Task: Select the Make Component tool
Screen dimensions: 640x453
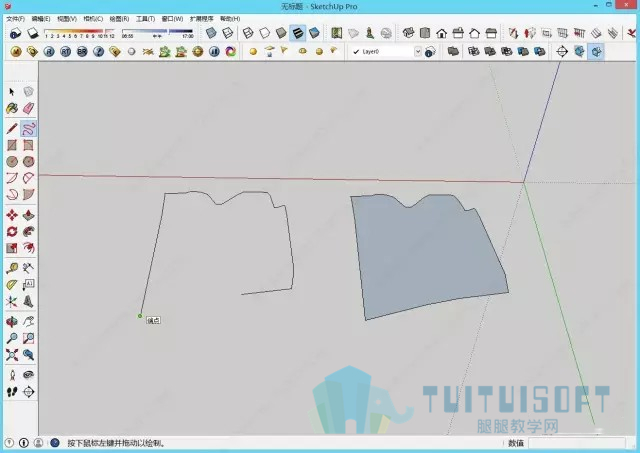Action: click(x=28, y=92)
